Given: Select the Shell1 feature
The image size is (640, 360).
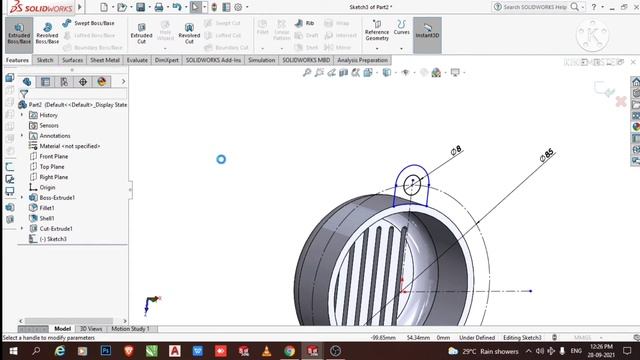Looking at the screenshot, I should [42, 218].
